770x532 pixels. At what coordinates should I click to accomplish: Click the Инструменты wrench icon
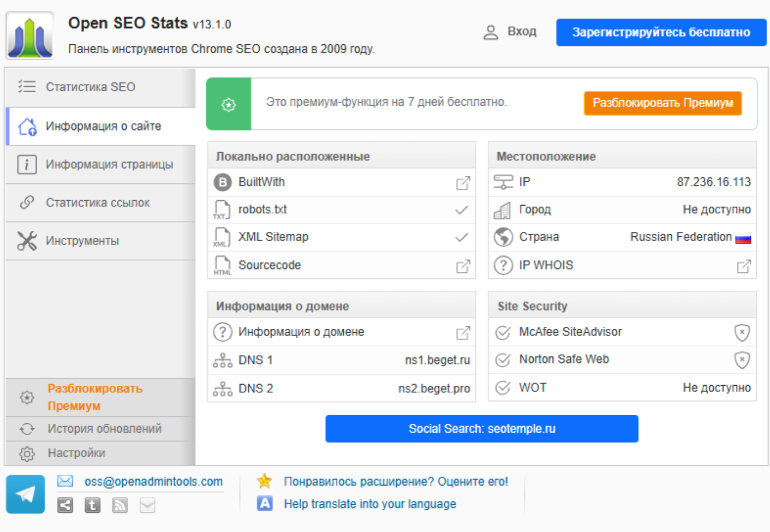[27, 241]
